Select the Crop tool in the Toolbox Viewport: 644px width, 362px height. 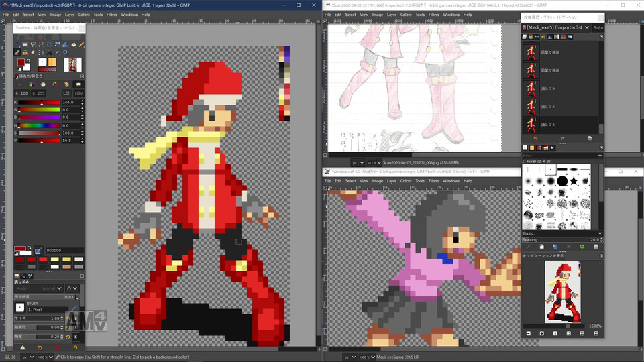click(x=49, y=44)
